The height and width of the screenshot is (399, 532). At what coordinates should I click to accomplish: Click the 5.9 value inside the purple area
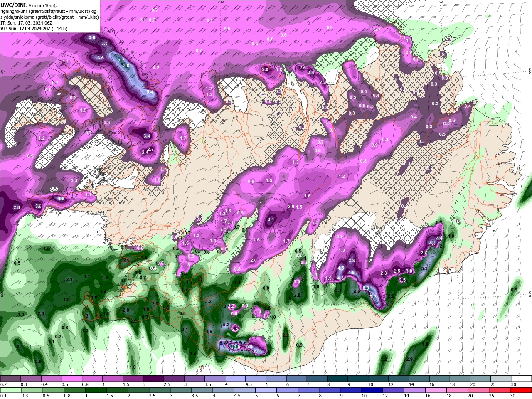250,346
